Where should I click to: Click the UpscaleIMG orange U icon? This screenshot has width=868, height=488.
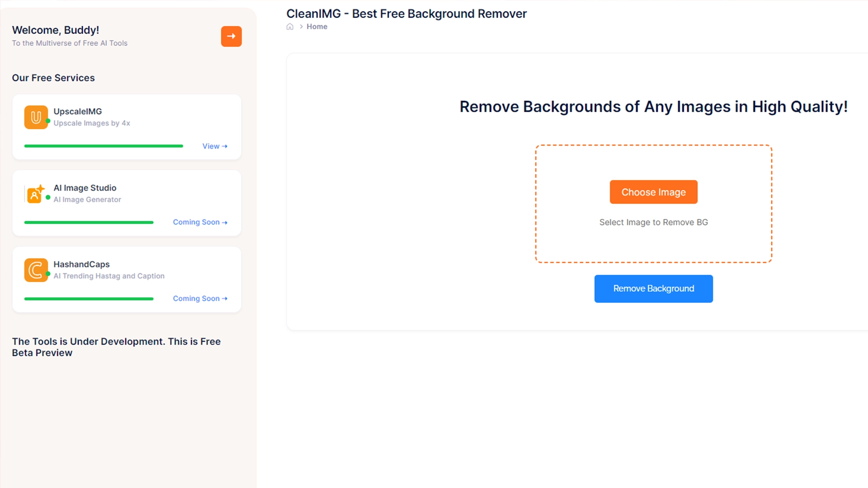(x=36, y=117)
